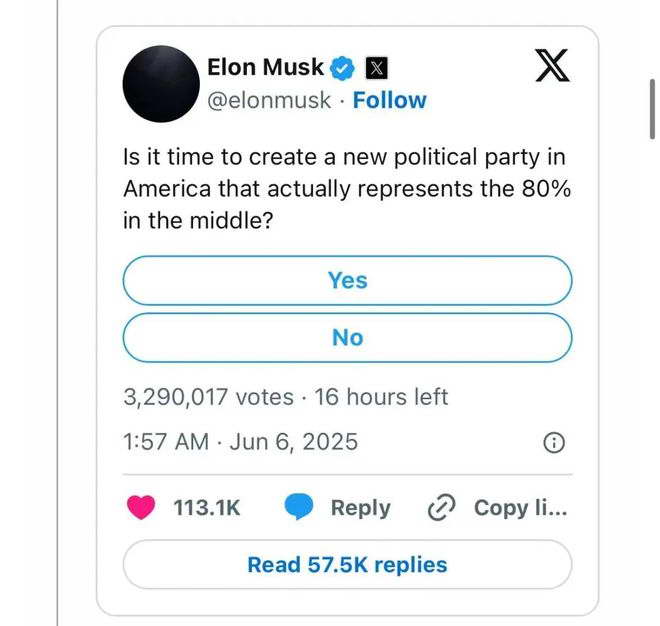Click the blue verified checkmark badge

coord(342,68)
